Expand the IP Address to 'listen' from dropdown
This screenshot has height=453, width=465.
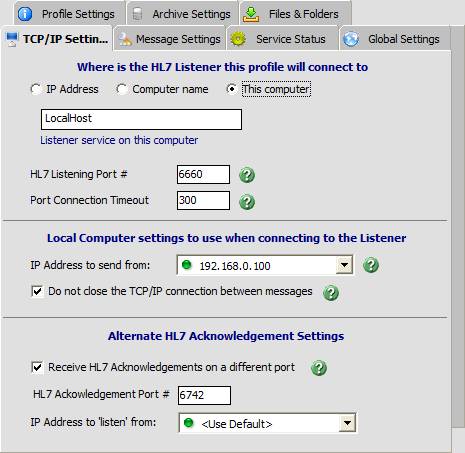347,423
